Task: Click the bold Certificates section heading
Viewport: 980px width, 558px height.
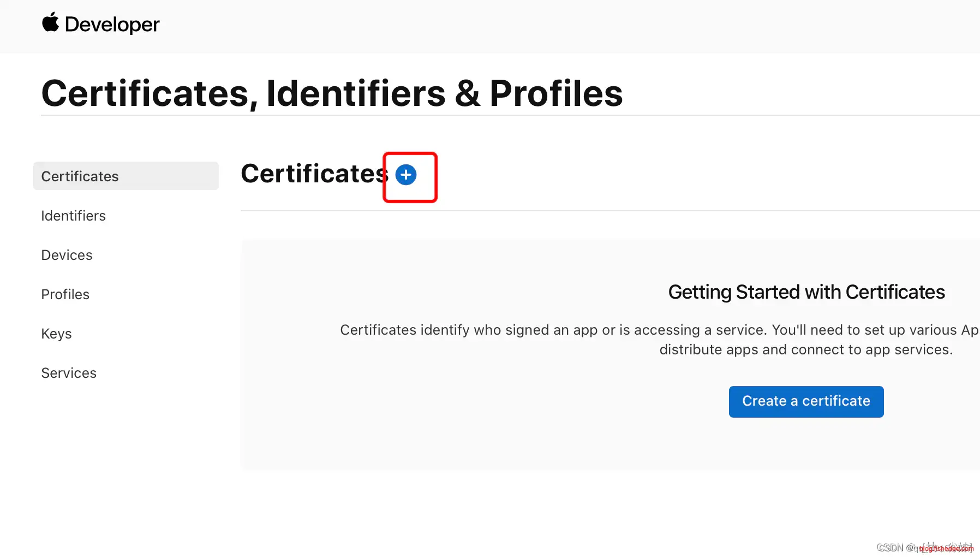Action: pos(314,174)
